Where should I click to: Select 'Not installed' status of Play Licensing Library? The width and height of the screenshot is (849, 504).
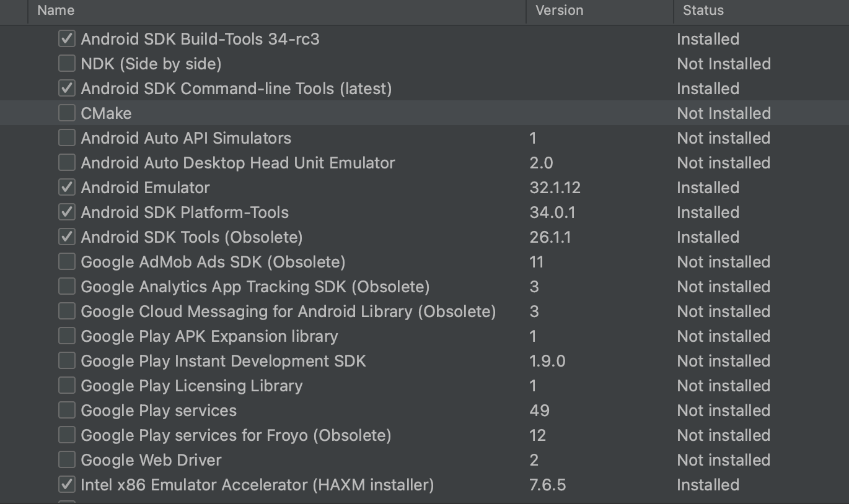(724, 386)
